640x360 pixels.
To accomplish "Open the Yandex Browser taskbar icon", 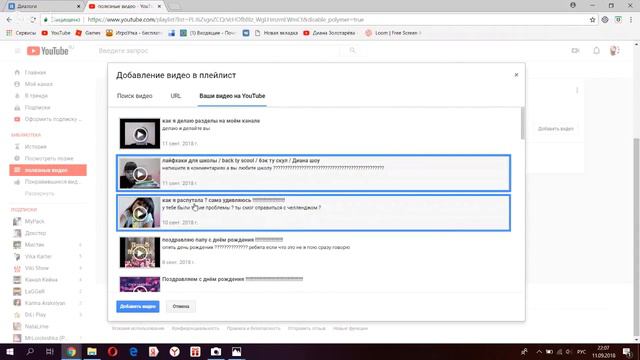I will [175, 351].
